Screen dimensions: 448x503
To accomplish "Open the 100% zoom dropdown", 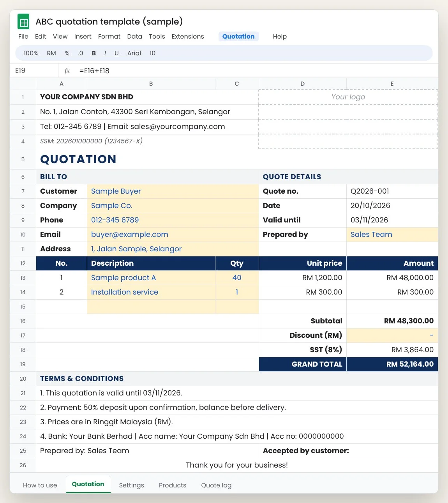I will click(31, 53).
